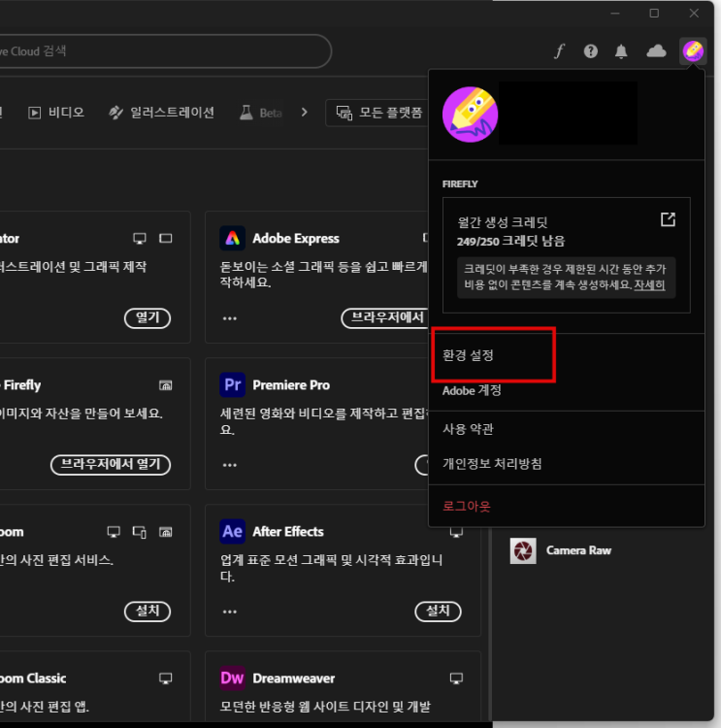
Task: Select Adobe 계정 from account menu
Action: pos(472,390)
